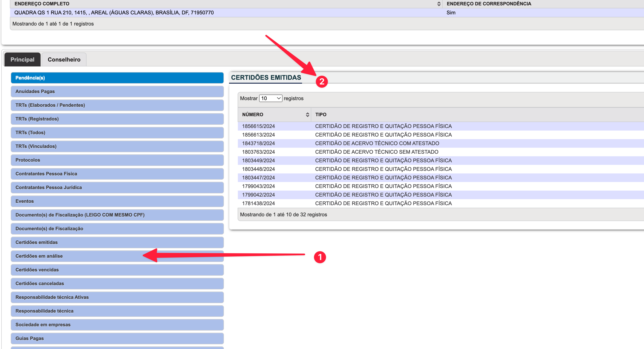Switch to the Conselheiro tab

(64, 59)
